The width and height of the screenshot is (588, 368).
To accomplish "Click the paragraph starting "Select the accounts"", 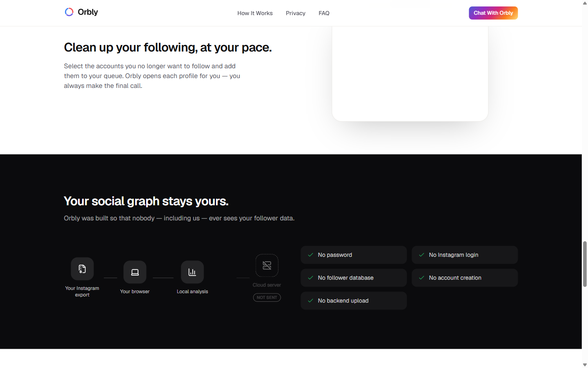I will 152,76.
